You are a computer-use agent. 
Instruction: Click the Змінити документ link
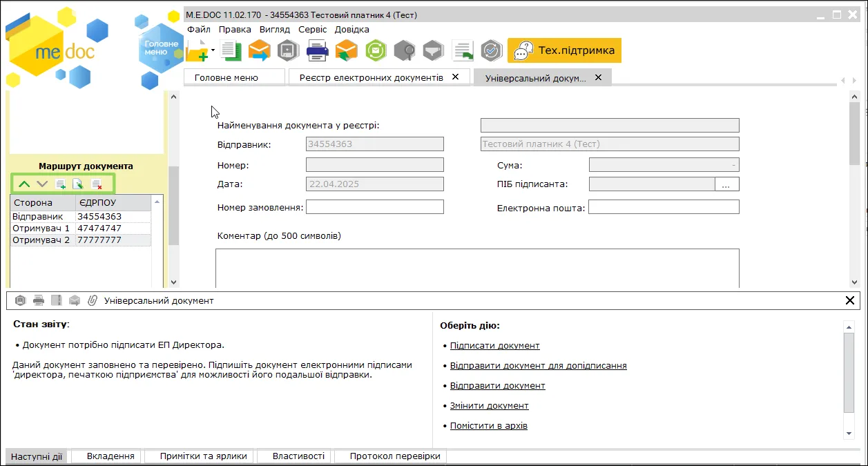tap(489, 405)
